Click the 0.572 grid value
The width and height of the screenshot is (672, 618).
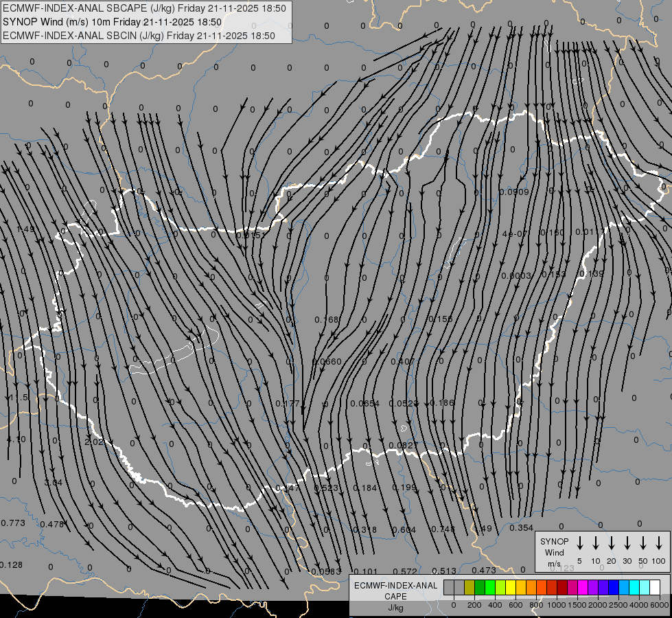pyautogui.click(x=404, y=571)
